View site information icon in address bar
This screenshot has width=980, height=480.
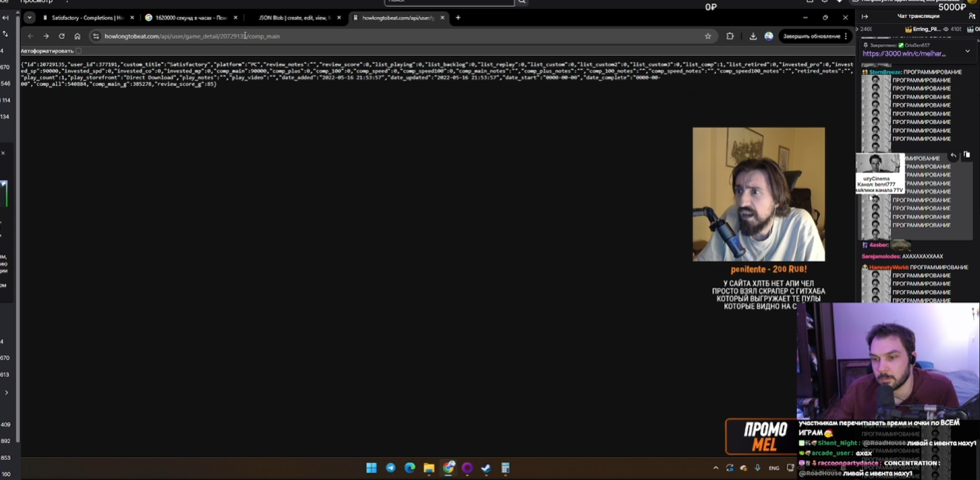pos(96,36)
